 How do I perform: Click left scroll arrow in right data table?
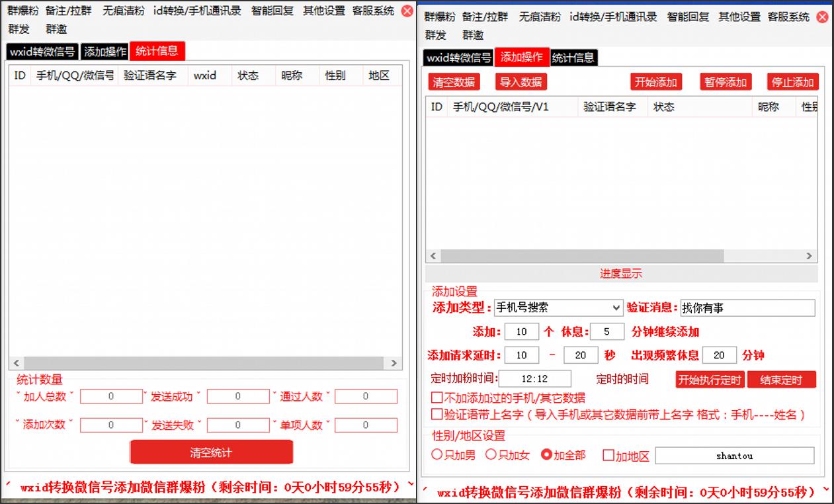tap(434, 256)
